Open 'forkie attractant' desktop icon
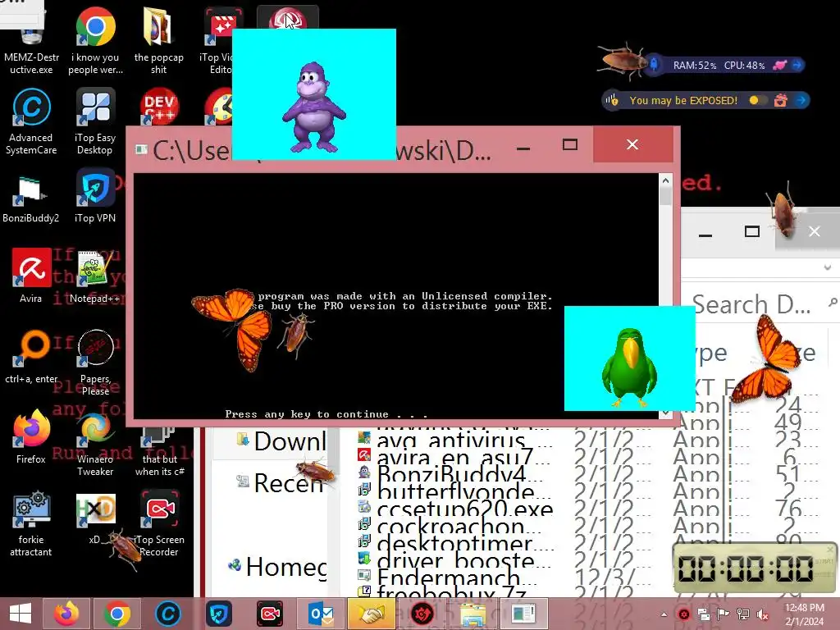Viewport: 840px width, 630px height. pos(31,523)
